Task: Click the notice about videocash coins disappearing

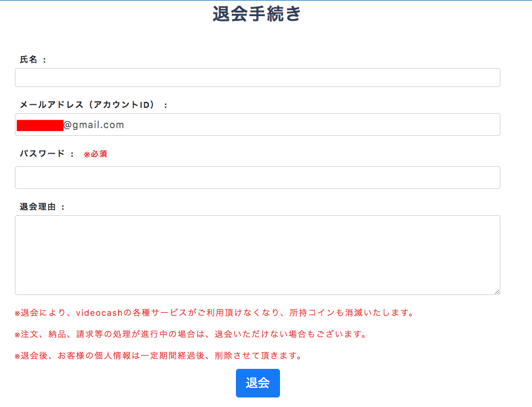Action: click(214, 313)
